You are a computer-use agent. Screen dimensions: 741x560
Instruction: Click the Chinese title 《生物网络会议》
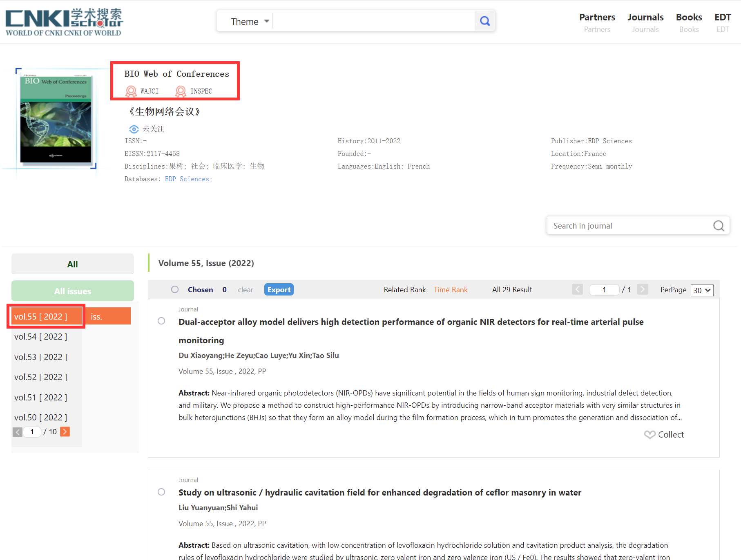pyautogui.click(x=164, y=112)
